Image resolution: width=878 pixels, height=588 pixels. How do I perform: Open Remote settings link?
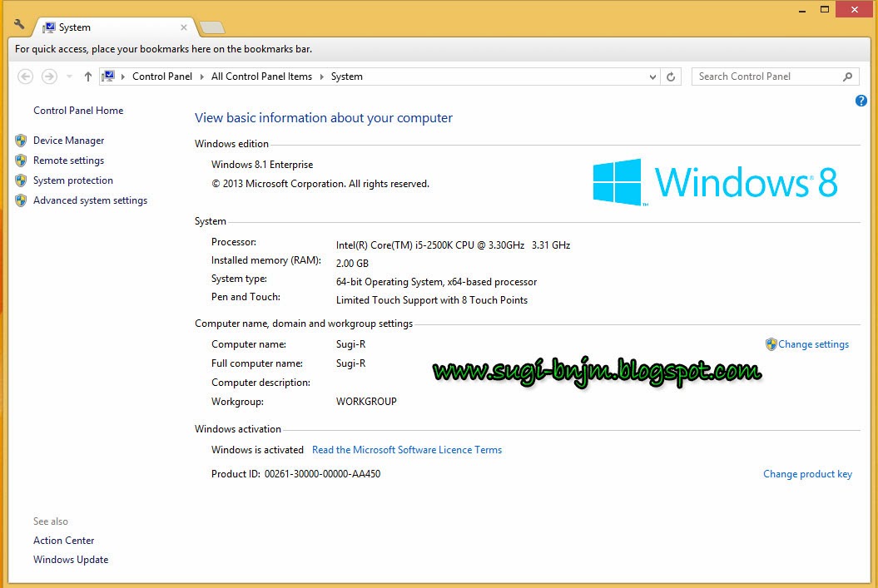click(x=68, y=161)
